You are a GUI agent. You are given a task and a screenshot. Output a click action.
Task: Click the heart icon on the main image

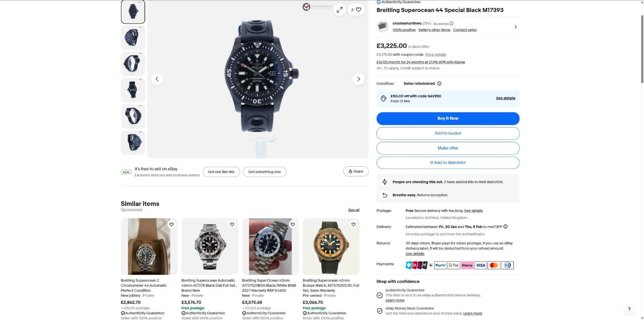[359, 10]
